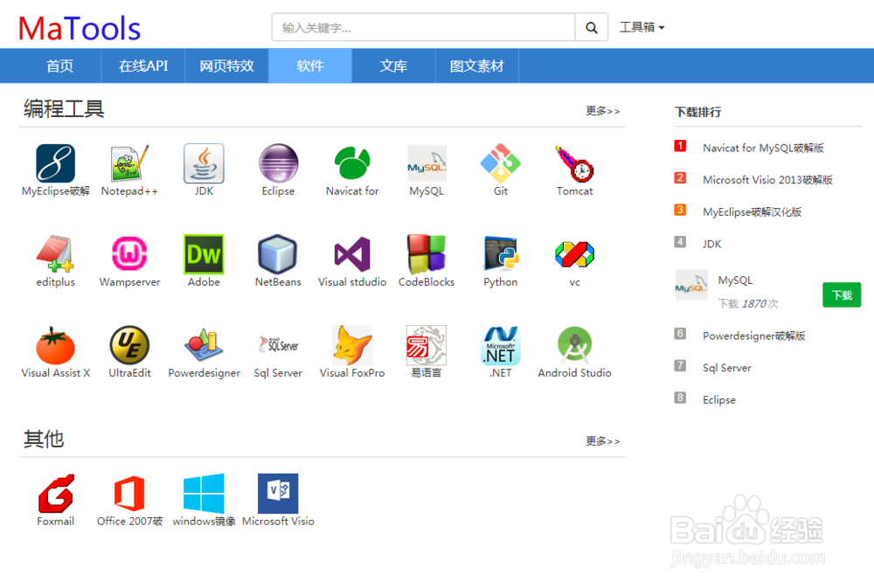Viewport: 874px width, 588px height.
Task: Switch to the 图文素材 tab
Action: pyautogui.click(x=476, y=66)
